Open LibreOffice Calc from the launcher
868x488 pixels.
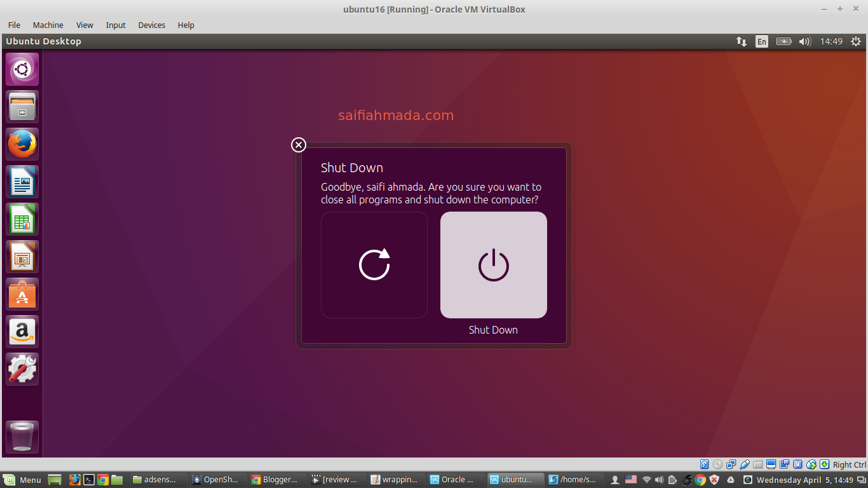tap(22, 219)
